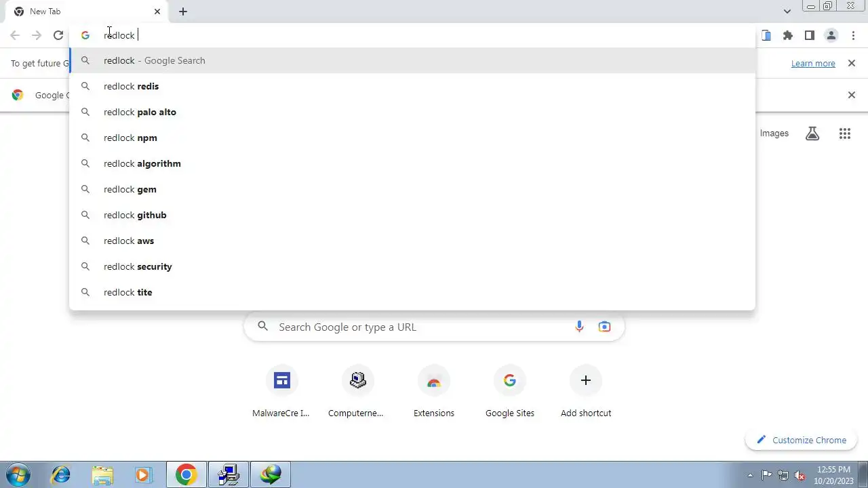
Task: Click the Search Google or type a URL box
Action: [434, 327]
